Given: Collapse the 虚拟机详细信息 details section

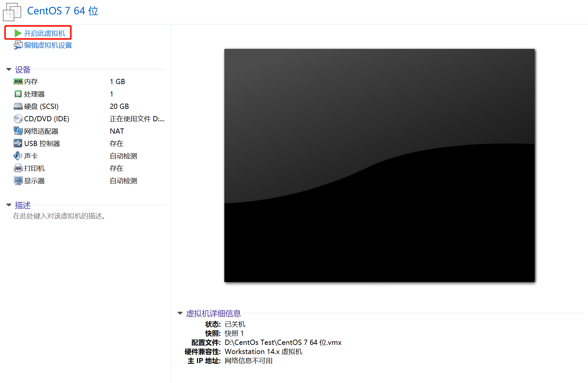Looking at the screenshot, I should click(180, 313).
